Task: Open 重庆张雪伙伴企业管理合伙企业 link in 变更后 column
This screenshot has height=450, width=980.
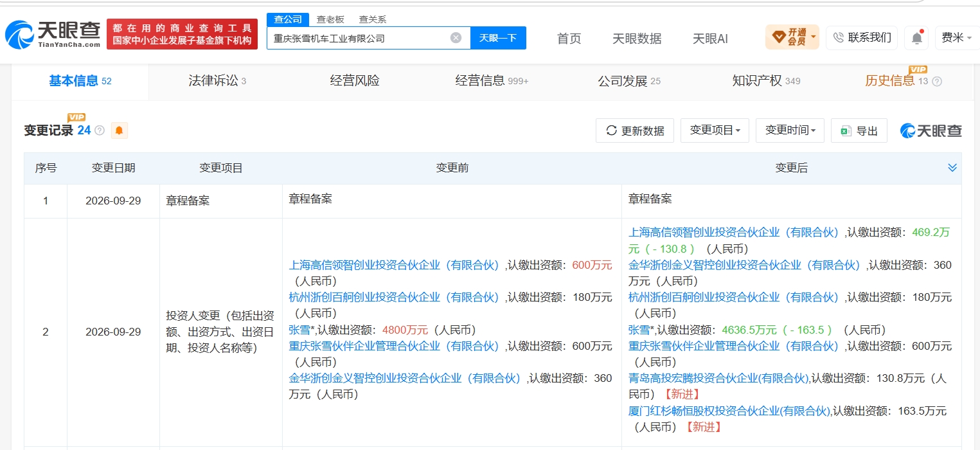Action: 733,346
